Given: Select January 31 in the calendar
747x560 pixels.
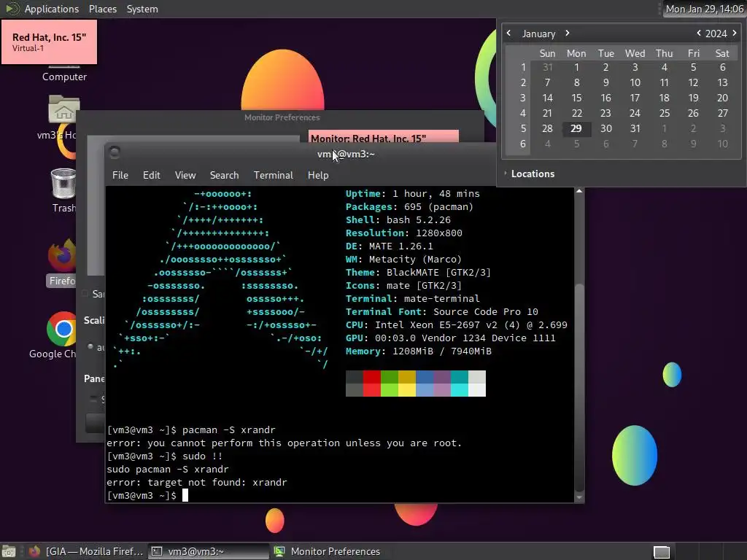Looking at the screenshot, I should pos(635,128).
